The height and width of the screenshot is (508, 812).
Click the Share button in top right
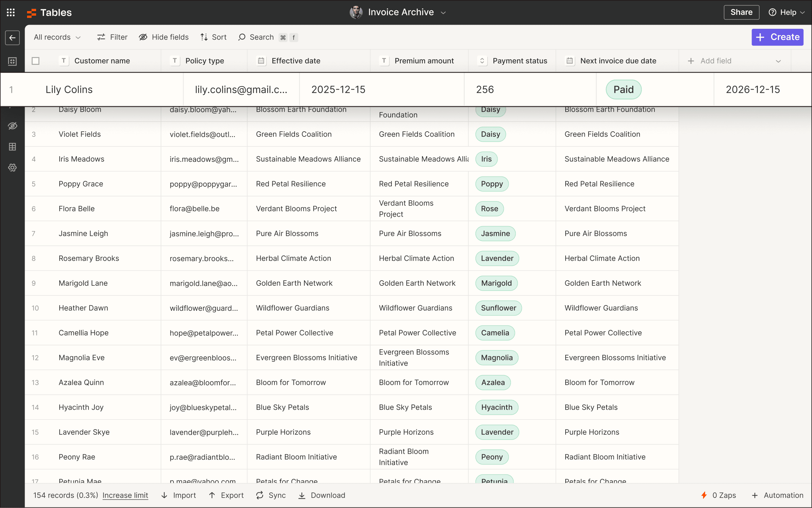tap(741, 12)
